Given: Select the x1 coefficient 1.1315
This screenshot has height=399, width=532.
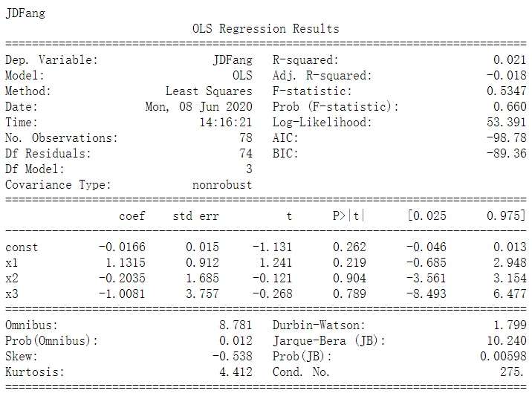Looking at the screenshot, I should coord(125,262).
